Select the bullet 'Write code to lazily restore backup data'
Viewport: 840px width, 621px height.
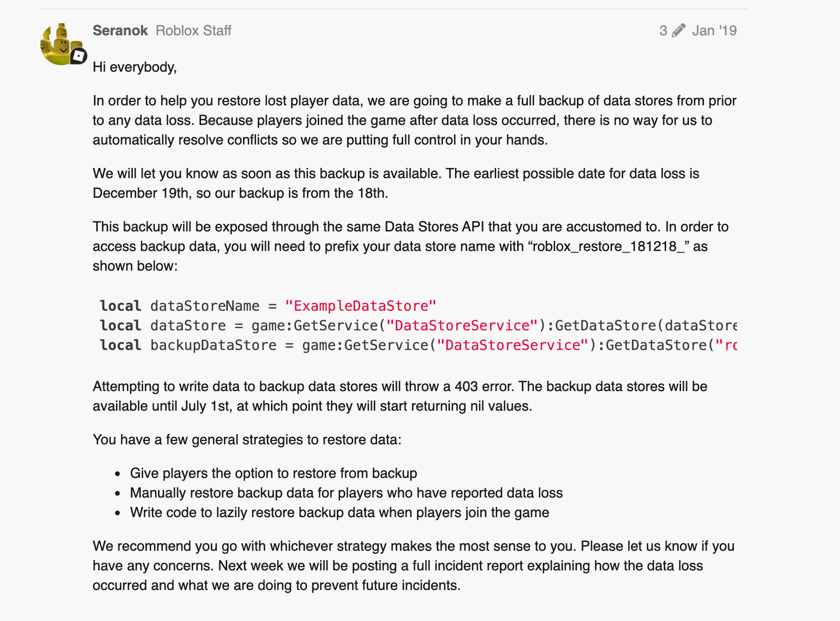coord(339,512)
